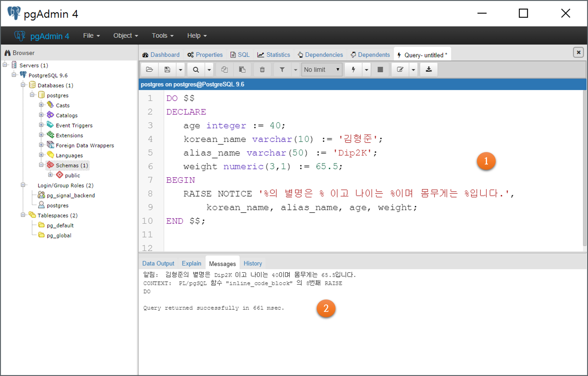This screenshot has height=376, width=588.
Task: Select the pg_global tablespace
Action: [x=55, y=235]
